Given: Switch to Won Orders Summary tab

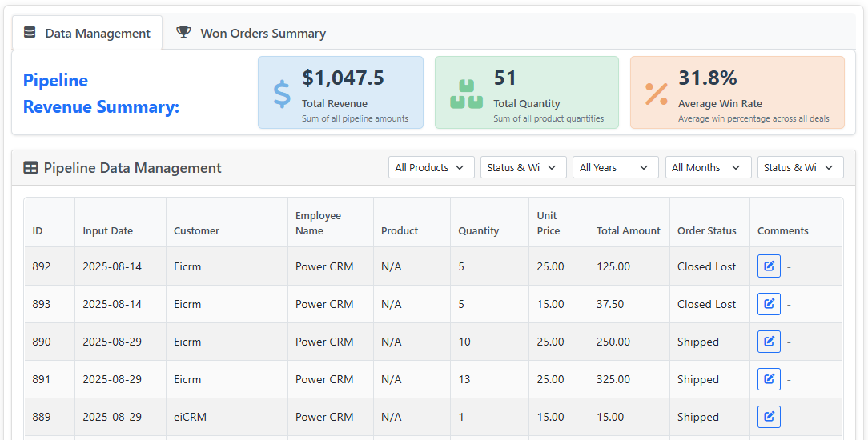Looking at the screenshot, I should [x=251, y=33].
